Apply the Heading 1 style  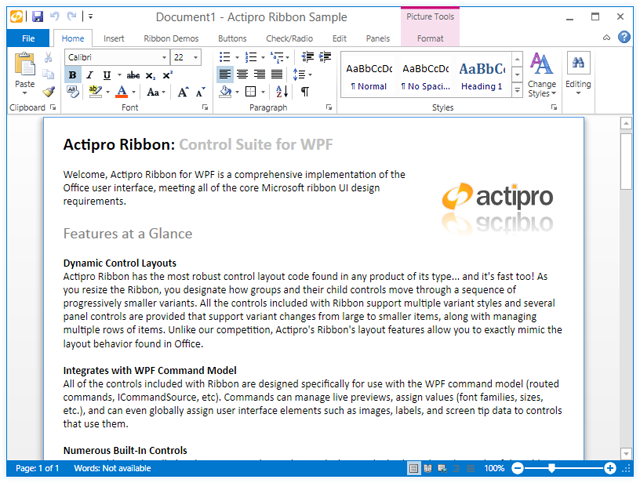pos(482,75)
